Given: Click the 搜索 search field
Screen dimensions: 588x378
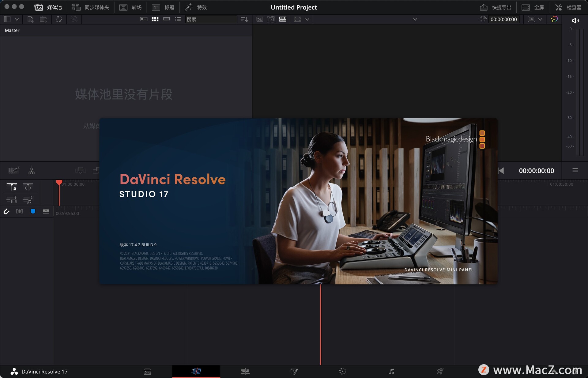Looking at the screenshot, I should point(211,19).
